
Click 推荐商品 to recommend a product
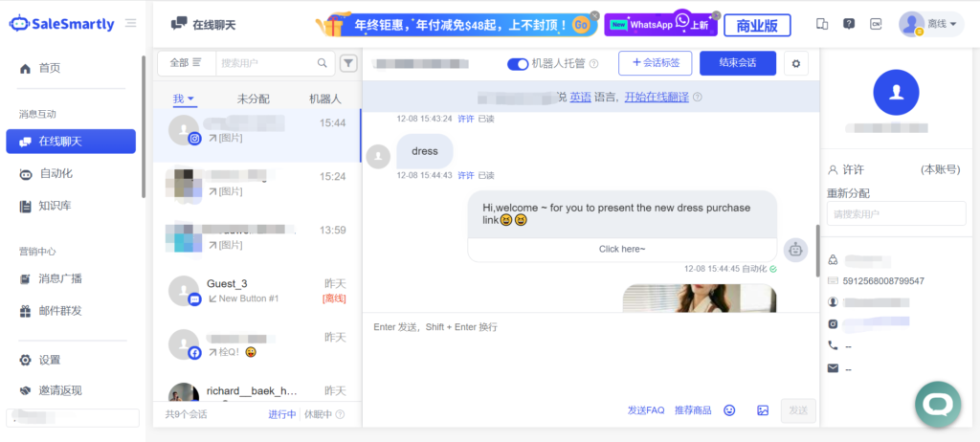coord(693,410)
